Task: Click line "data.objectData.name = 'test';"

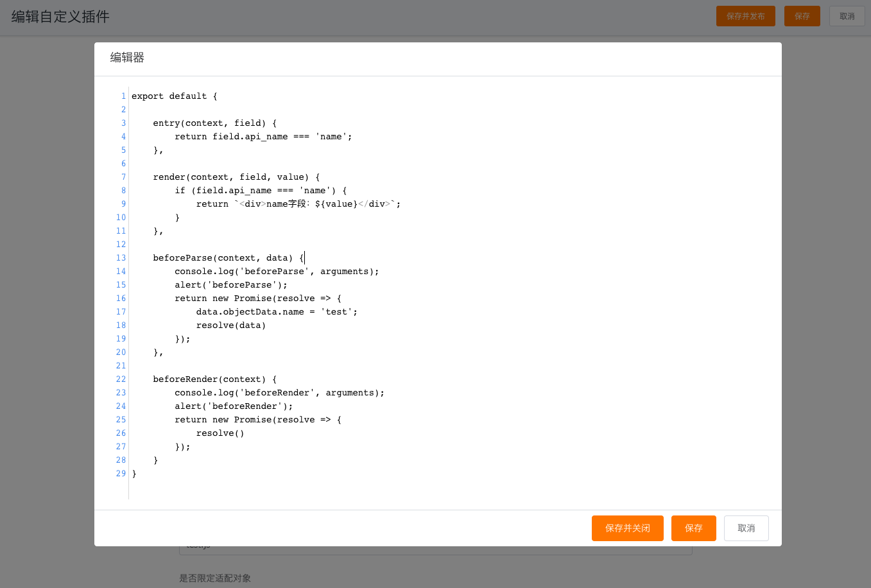Action: point(277,312)
